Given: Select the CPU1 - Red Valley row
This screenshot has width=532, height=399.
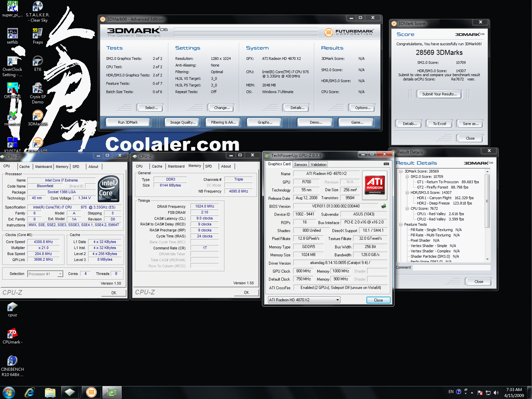Looking at the screenshot, I should point(440,214).
